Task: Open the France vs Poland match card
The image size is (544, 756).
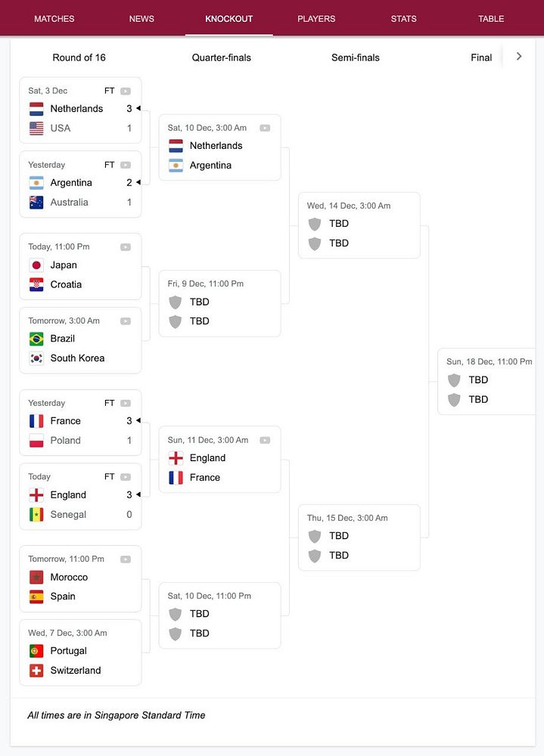Action: pyautogui.click(x=81, y=423)
